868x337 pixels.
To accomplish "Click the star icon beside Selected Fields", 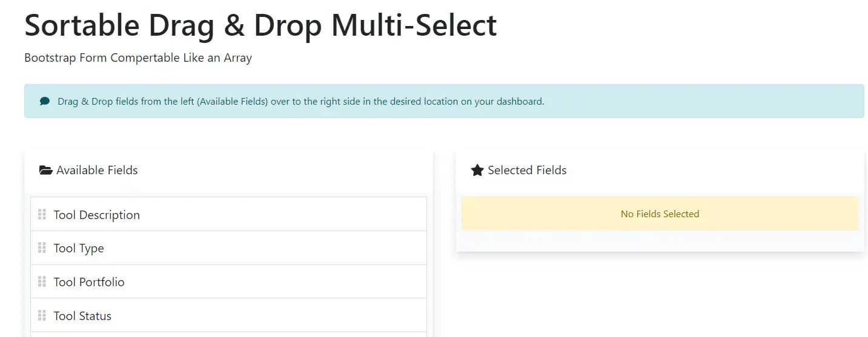I will (x=477, y=171).
